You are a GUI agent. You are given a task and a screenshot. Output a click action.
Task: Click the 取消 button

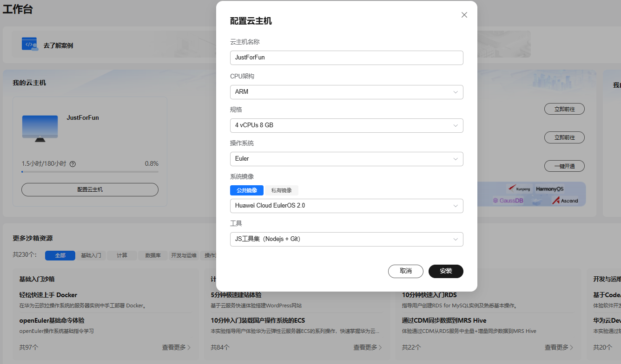(x=406, y=271)
